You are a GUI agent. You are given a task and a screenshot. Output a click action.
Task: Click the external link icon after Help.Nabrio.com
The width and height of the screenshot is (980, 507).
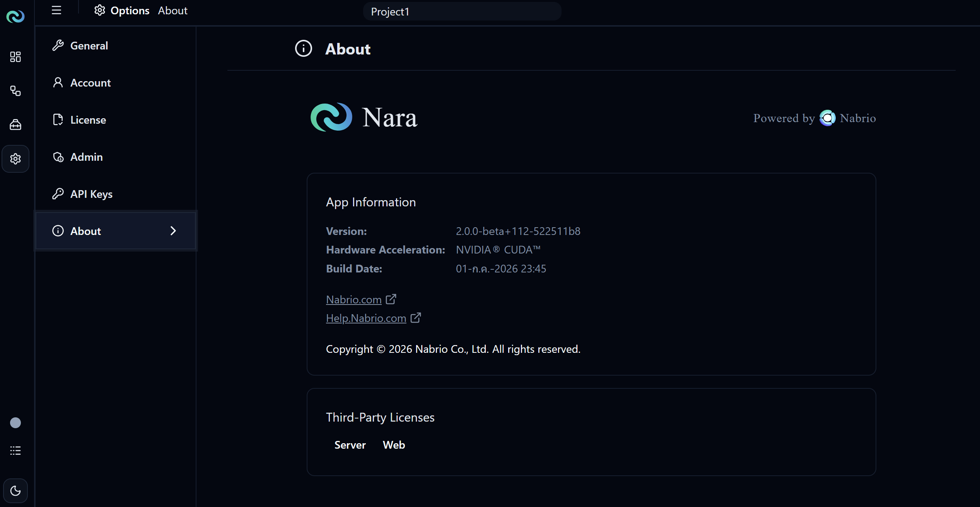(x=416, y=318)
